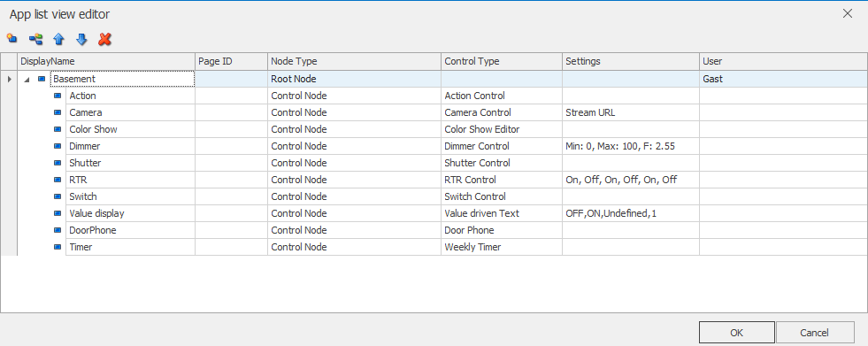Image resolution: width=868 pixels, height=346 pixels.
Task: Select the Switch tree row
Action: coord(130,196)
